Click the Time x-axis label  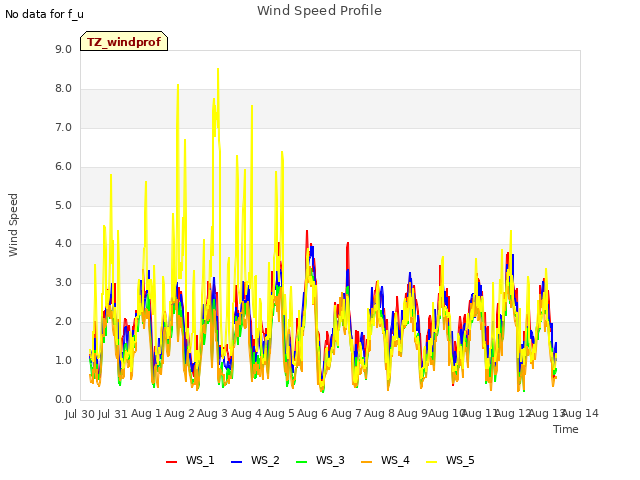(566, 429)
